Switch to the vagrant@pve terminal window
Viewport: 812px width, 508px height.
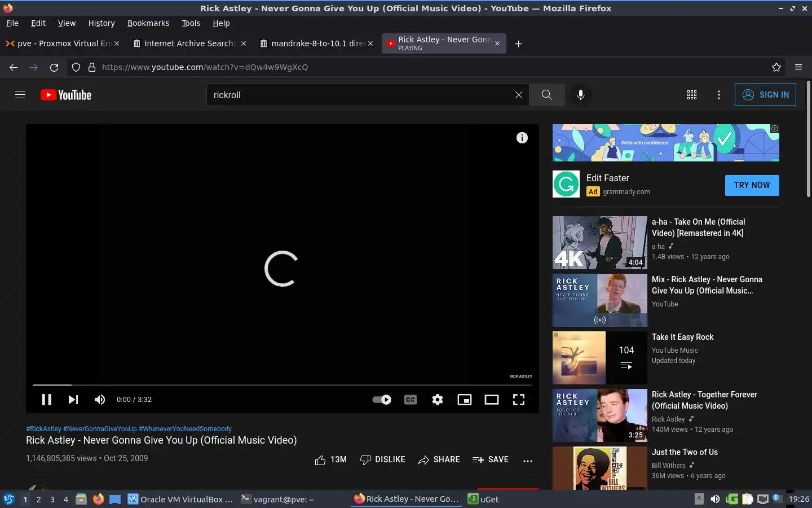point(277,499)
